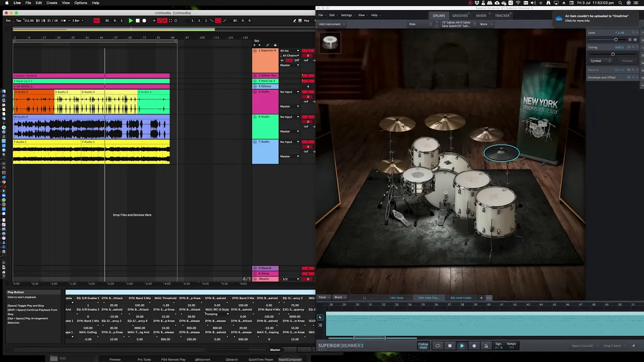644x362 pixels.
Task: Open the Ride instrument dropdown
Action: pos(419,24)
